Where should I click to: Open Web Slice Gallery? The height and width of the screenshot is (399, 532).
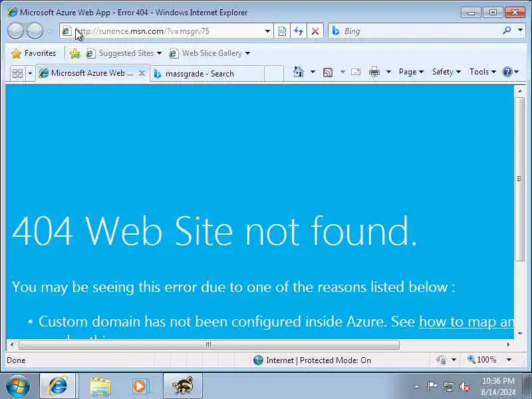(x=209, y=53)
